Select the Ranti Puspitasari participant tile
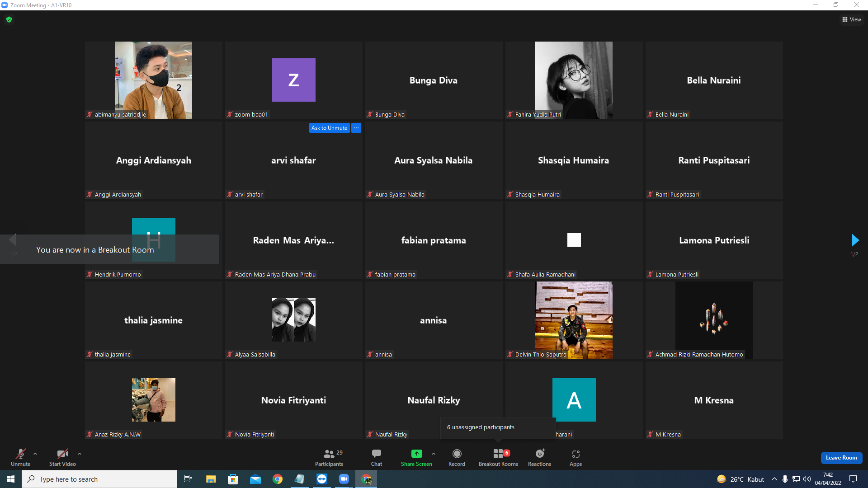The width and height of the screenshot is (868, 488). [x=714, y=160]
